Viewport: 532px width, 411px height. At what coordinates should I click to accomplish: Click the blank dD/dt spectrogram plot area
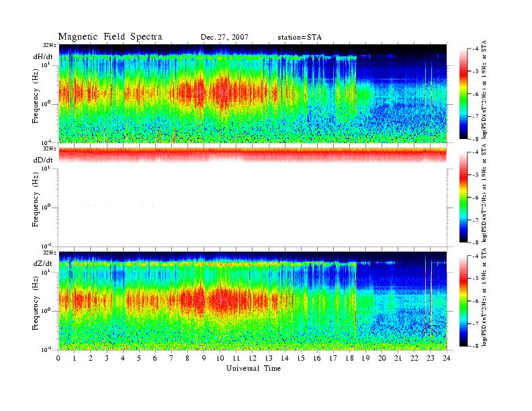point(253,197)
